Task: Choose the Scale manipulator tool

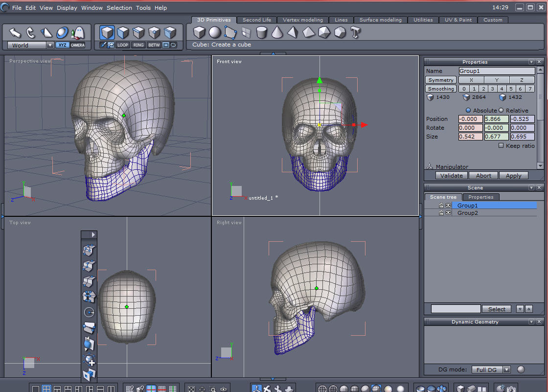Action: (46, 33)
